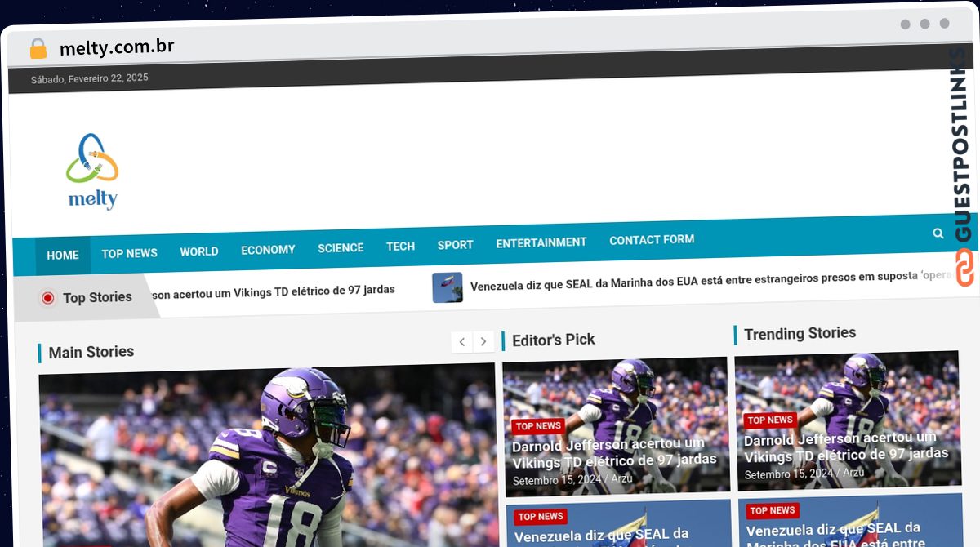The width and height of the screenshot is (980, 547).
Task: Click the 'Main Stories' section heading
Action: (91, 352)
